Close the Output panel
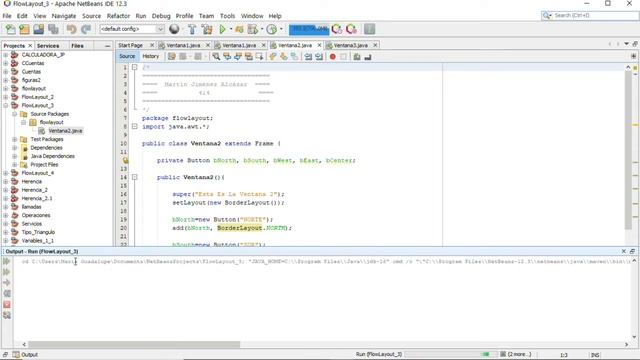The height and width of the screenshot is (360, 640). pos(624,251)
